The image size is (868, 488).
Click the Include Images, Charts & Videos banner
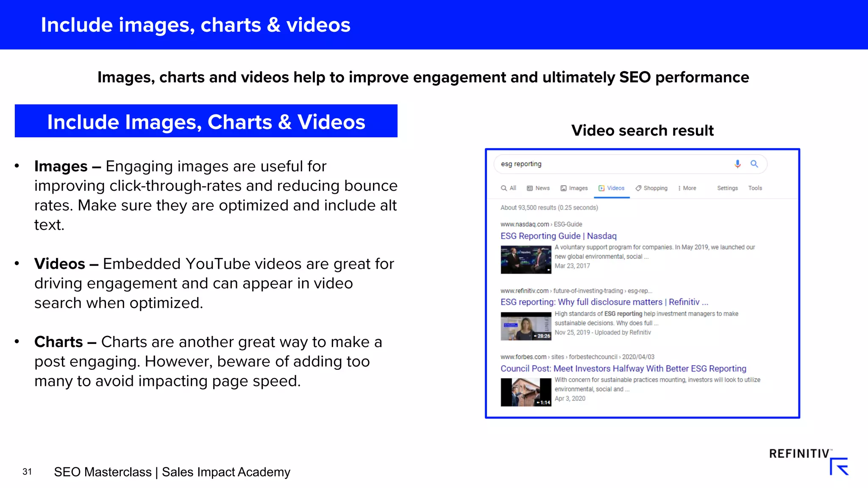click(x=206, y=121)
